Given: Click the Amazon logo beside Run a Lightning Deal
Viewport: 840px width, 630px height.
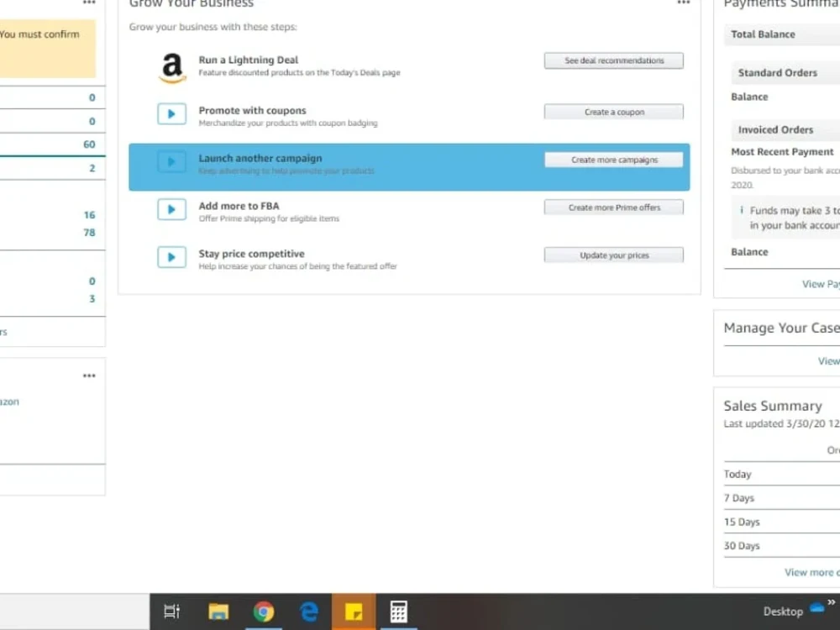Looking at the screenshot, I should click(x=172, y=68).
